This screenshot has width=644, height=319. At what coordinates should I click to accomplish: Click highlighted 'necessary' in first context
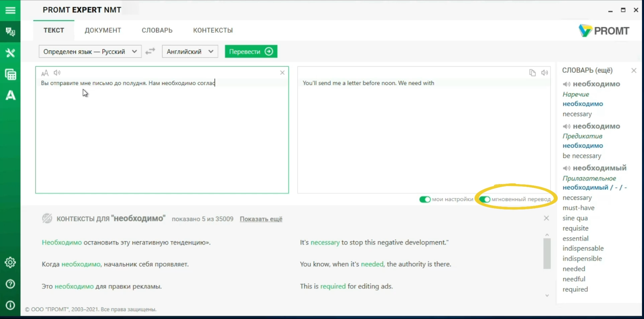pos(325,242)
